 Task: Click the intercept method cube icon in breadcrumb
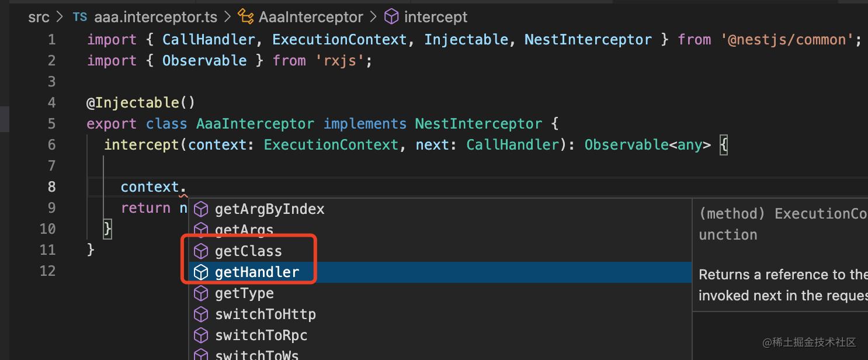(391, 18)
